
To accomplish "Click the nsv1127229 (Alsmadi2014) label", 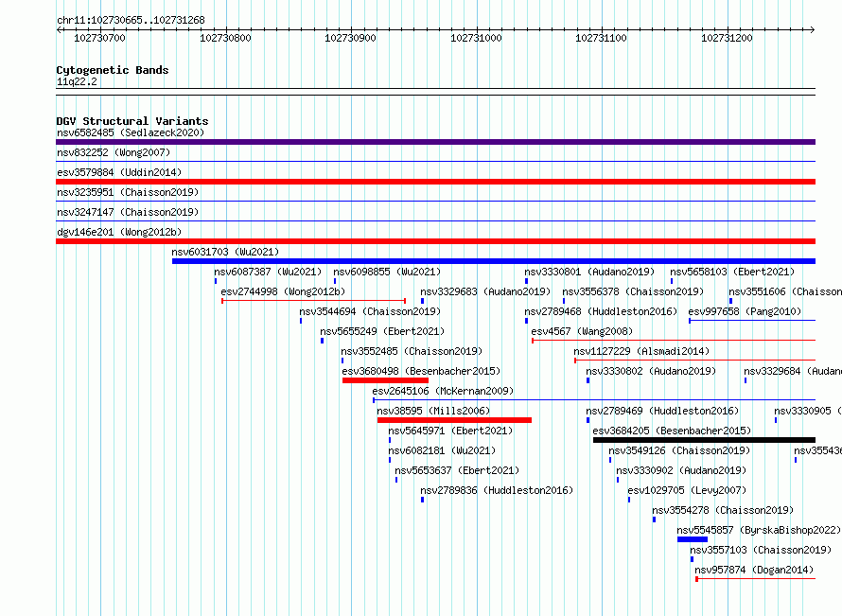I will 641,351.
